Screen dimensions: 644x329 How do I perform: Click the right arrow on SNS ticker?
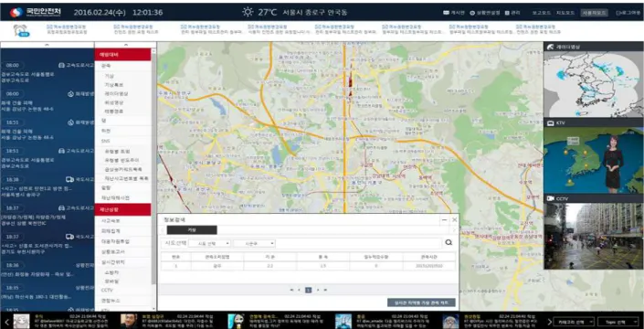pos(550,322)
